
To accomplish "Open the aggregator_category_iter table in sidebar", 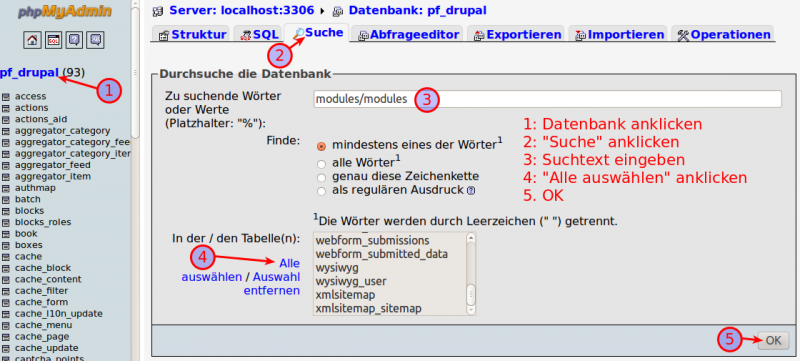I will [x=72, y=153].
